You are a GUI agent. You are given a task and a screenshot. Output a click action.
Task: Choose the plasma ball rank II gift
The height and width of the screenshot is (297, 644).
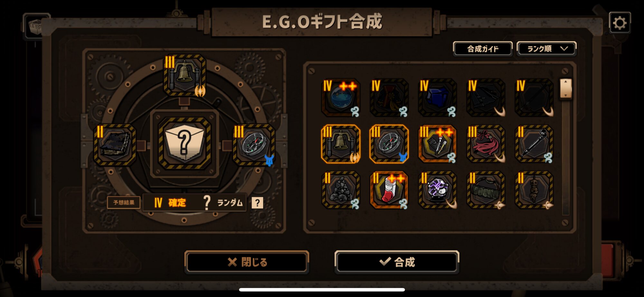click(x=437, y=190)
